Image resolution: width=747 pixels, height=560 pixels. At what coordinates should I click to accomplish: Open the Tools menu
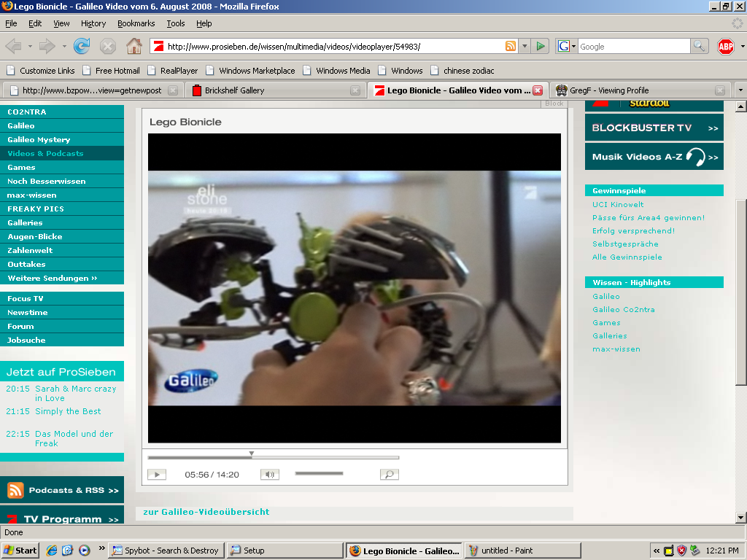coord(175,23)
